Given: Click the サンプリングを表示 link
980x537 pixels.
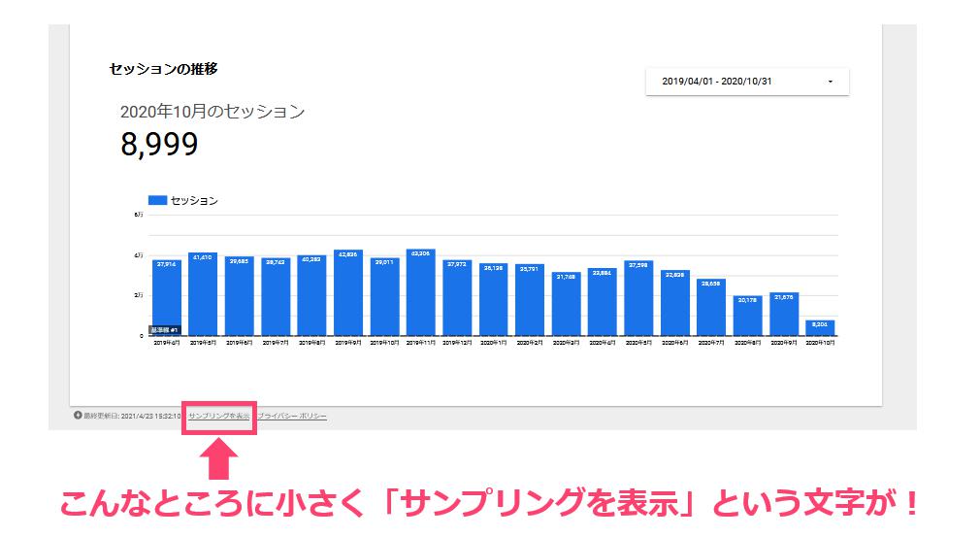Looking at the screenshot, I should pos(218,416).
